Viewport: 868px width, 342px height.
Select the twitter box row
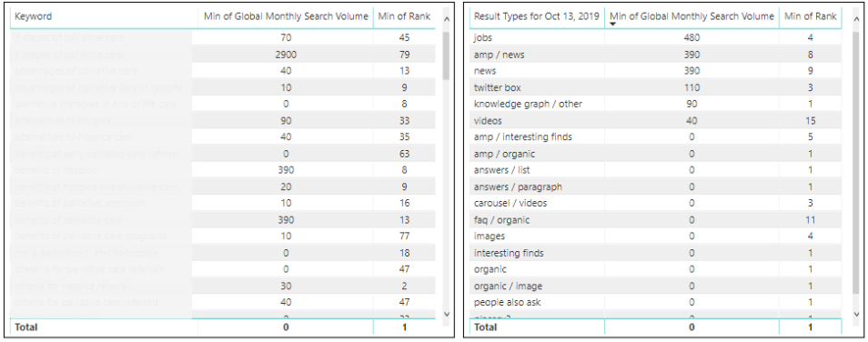(656, 87)
